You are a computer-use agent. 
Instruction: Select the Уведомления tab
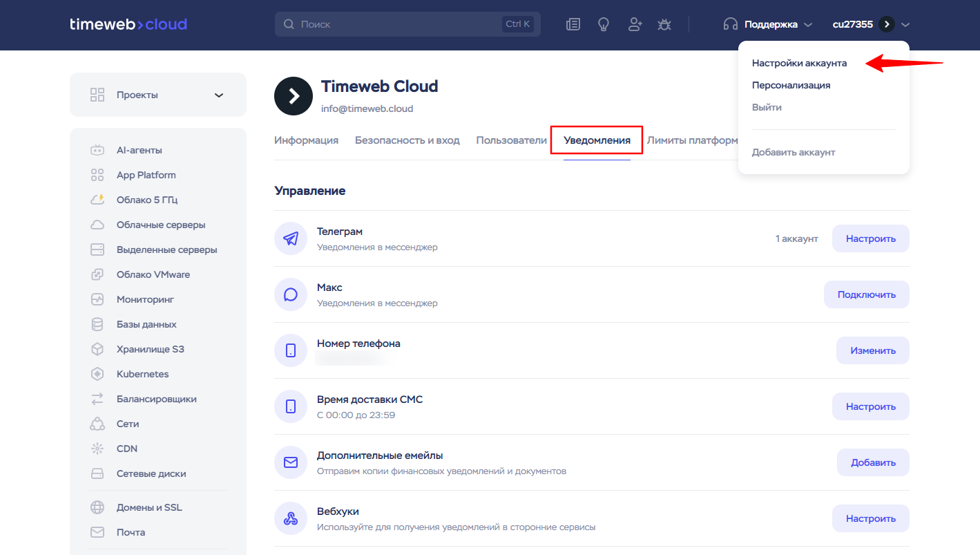point(597,140)
